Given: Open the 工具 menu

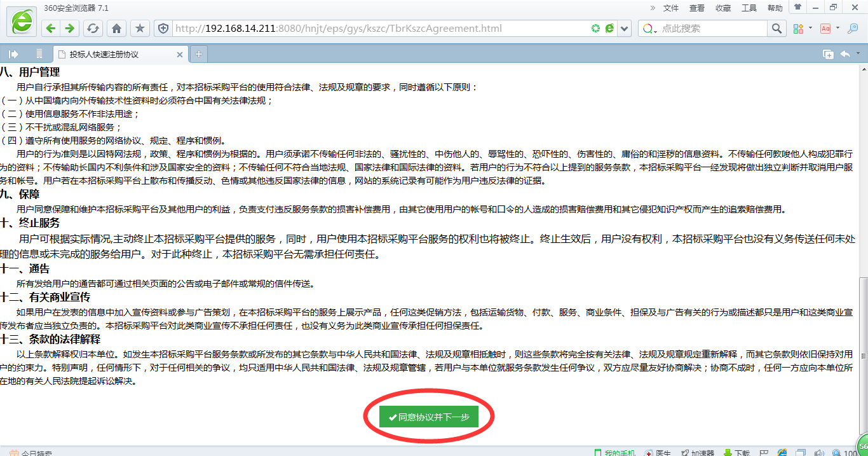Looking at the screenshot, I should pyautogui.click(x=749, y=8).
